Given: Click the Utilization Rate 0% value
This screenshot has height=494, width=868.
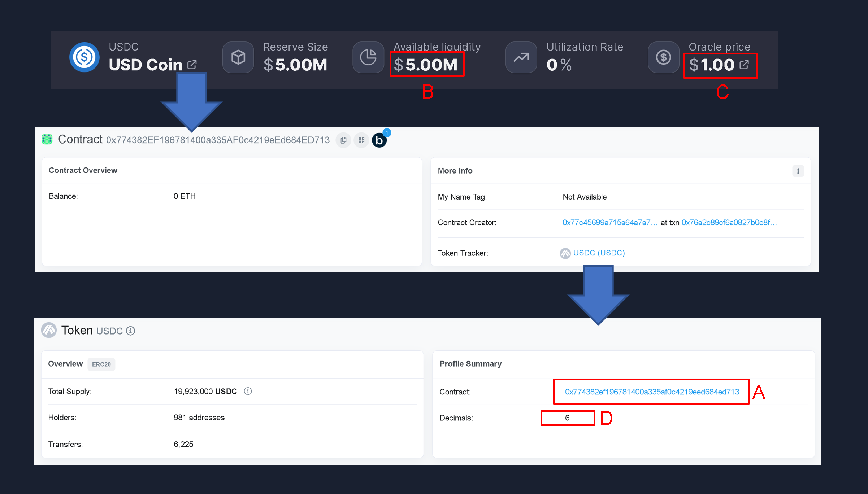Looking at the screenshot, I should 559,65.
